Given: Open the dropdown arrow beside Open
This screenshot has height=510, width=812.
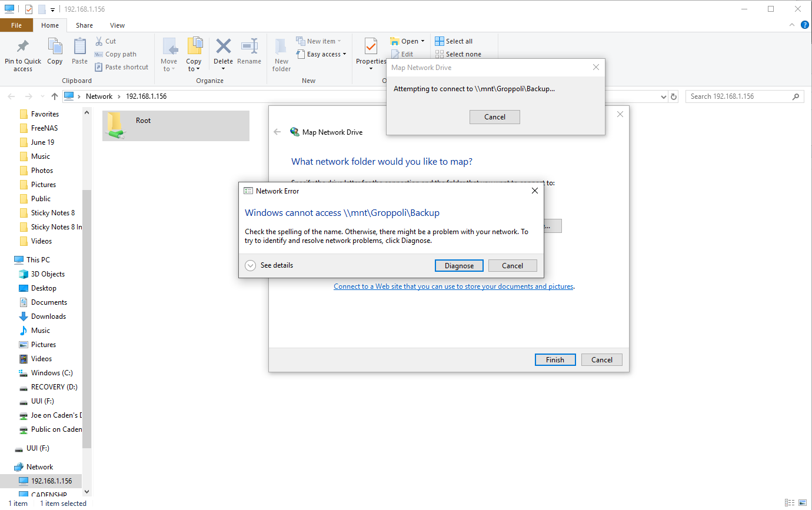Looking at the screenshot, I should point(422,41).
